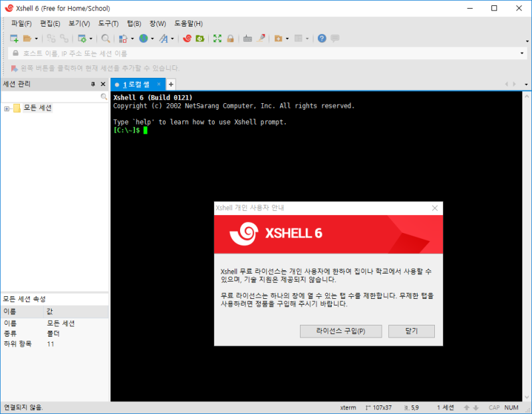This screenshot has width=532, height=414.
Task: Open the 탭(B) menu
Action: (x=134, y=23)
